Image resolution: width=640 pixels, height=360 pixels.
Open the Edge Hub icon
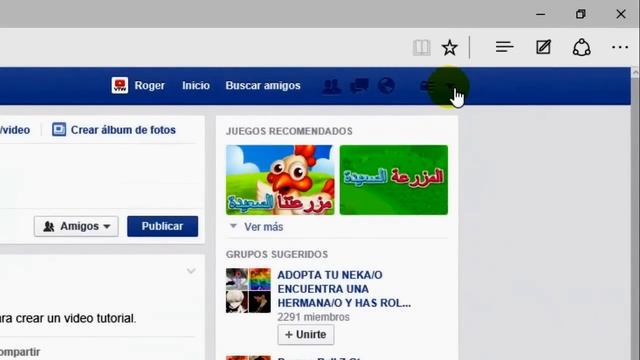504,47
